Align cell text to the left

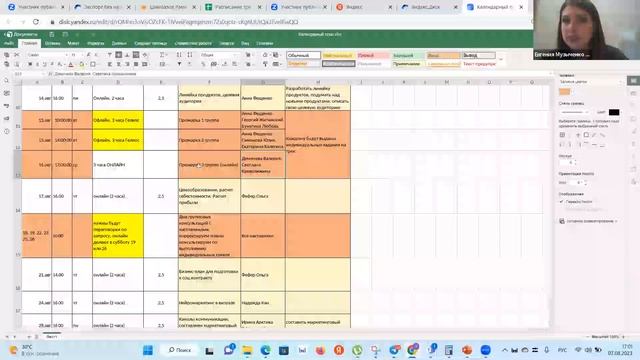110,64
